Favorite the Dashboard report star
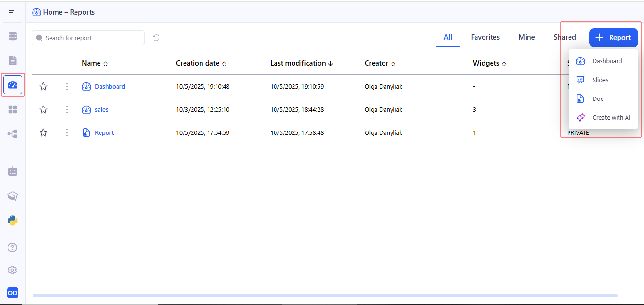 pos(43,86)
